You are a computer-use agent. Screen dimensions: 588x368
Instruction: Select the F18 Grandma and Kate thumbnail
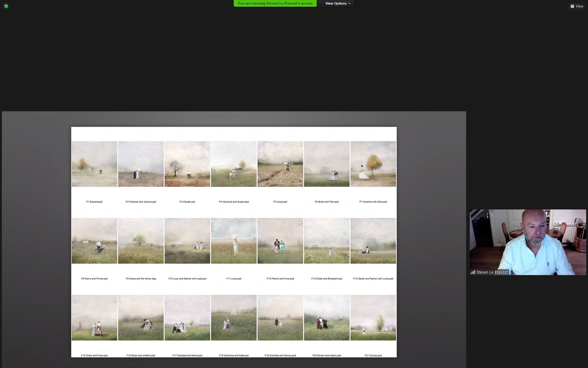[x=234, y=317]
